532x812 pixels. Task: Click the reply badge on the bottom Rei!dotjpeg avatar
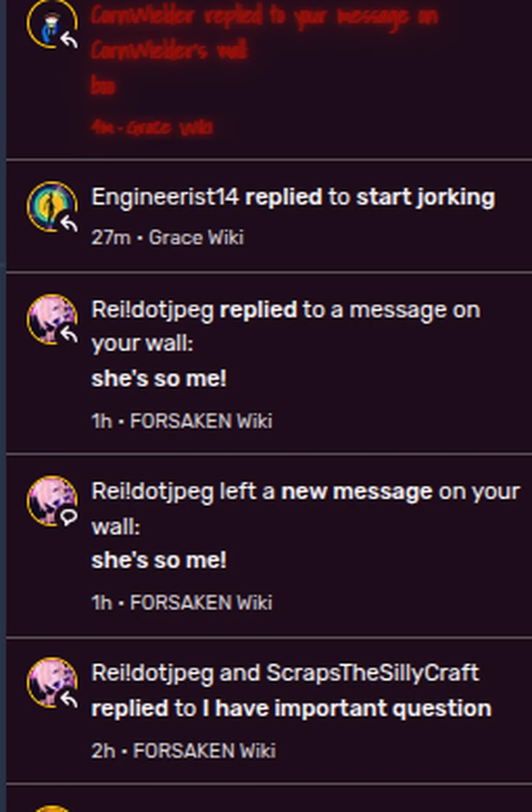tap(67, 698)
